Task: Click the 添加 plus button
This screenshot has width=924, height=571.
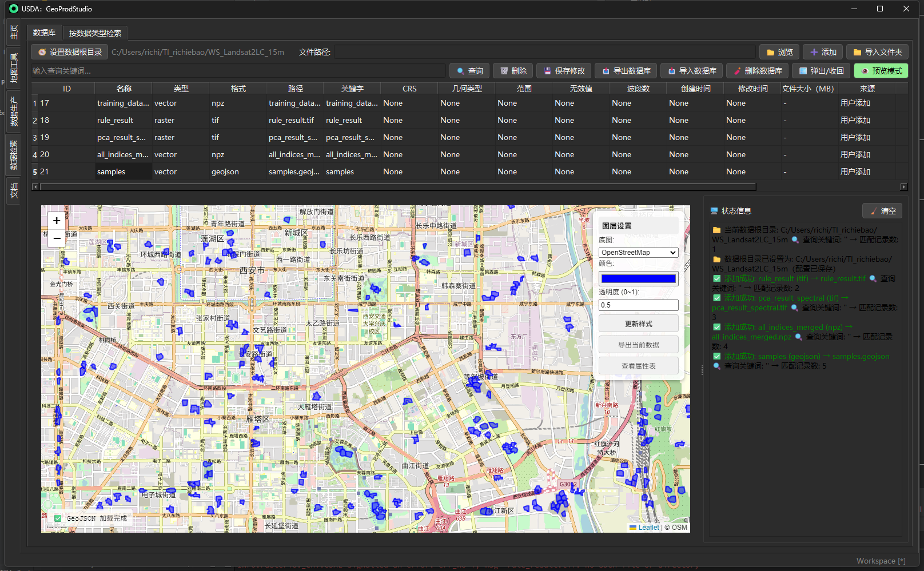Action: [x=822, y=52]
